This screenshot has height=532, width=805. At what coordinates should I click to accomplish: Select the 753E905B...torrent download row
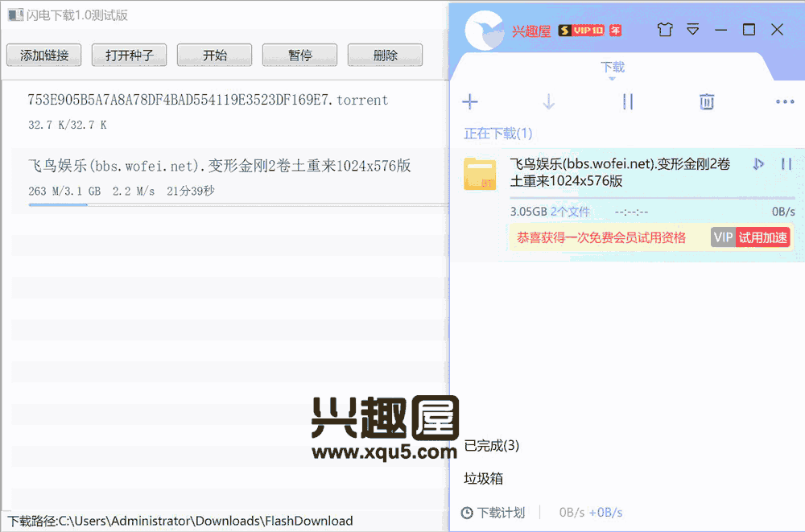click(229, 112)
